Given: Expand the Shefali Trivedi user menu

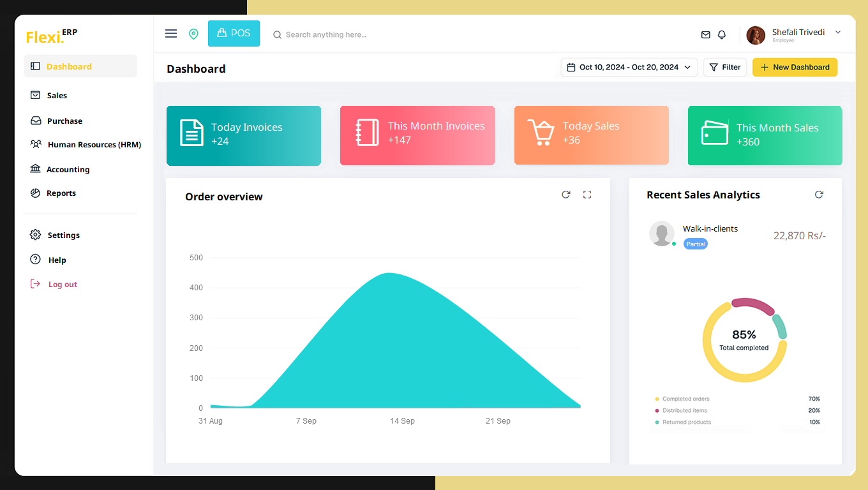Looking at the screenshot, I should click(x=838, y=33).
